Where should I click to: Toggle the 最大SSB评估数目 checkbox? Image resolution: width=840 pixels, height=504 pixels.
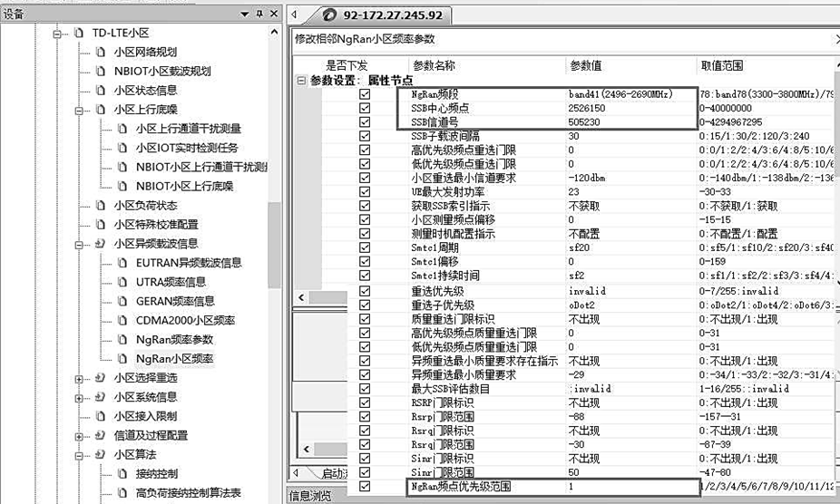[x=365, y=388]
